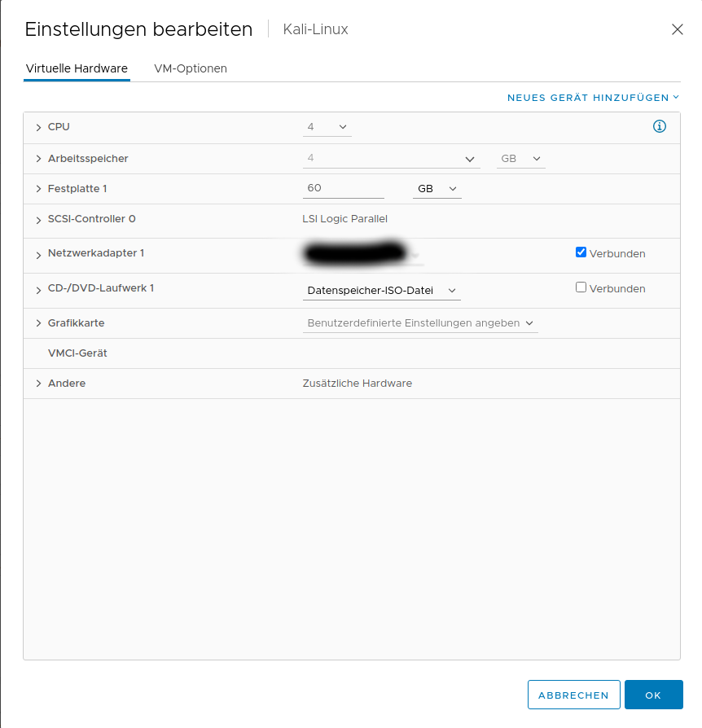702x728 pixels.
Task: Uncheck Verbunden for Netzwerkadapter 1
Action: click(x=581, y=252)
